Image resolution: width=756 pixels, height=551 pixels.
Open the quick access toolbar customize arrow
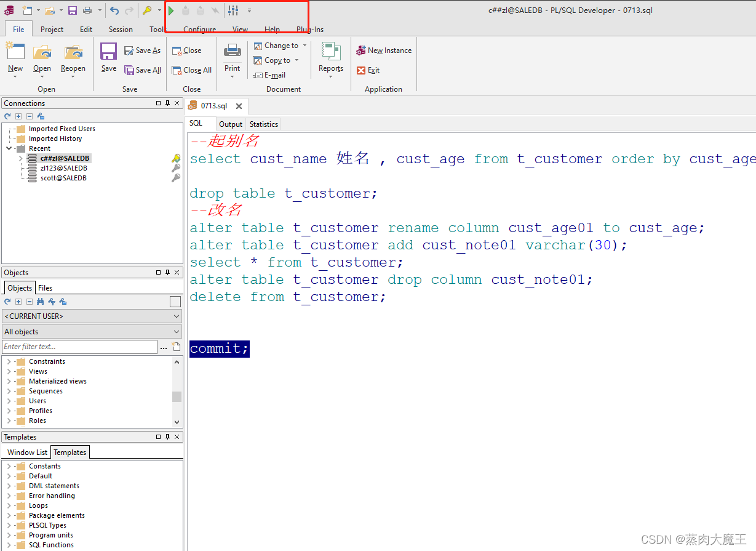[249, 10]
